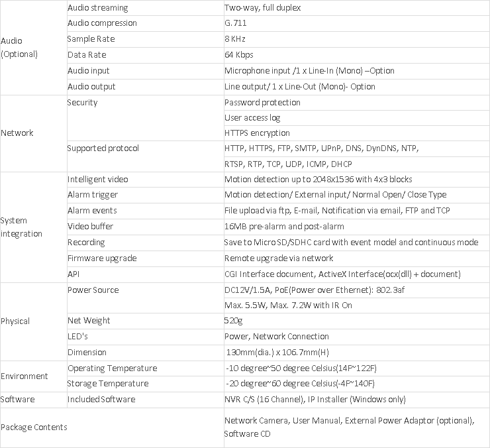Click the Audio (Optional) category cell
The image size is (490, 448).
click(19, 48)
